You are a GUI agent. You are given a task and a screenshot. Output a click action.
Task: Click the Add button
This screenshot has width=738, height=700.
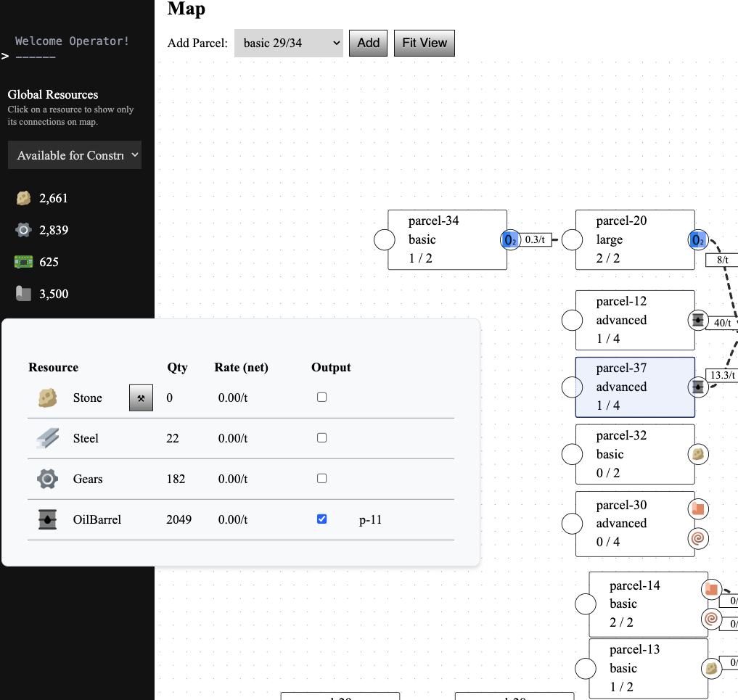coord(367,43)
